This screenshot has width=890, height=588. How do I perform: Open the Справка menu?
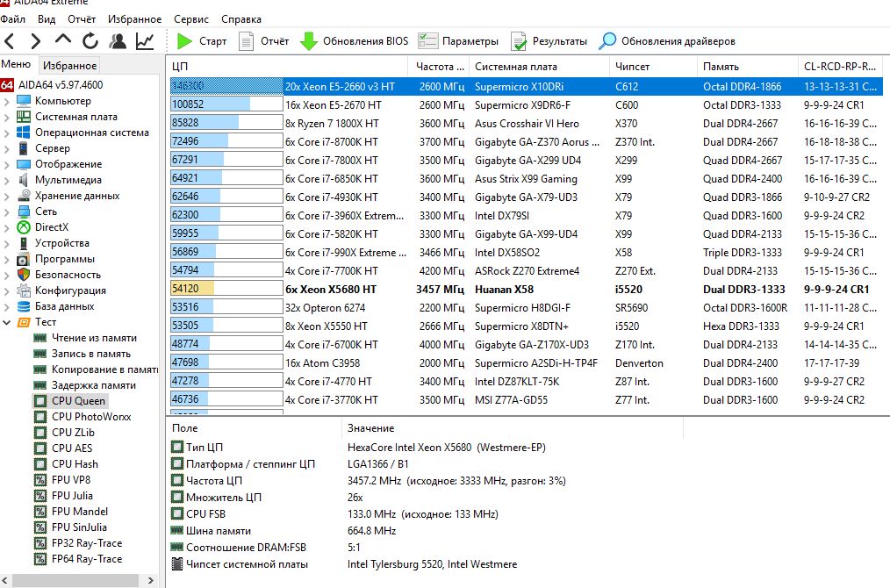click(241, 18)
